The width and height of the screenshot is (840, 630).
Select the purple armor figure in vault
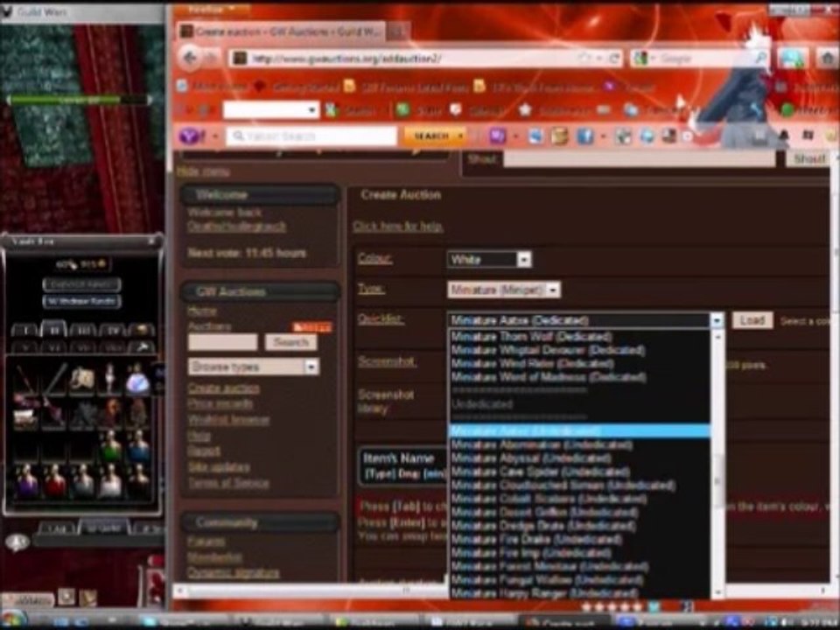(x=25, y=479)
